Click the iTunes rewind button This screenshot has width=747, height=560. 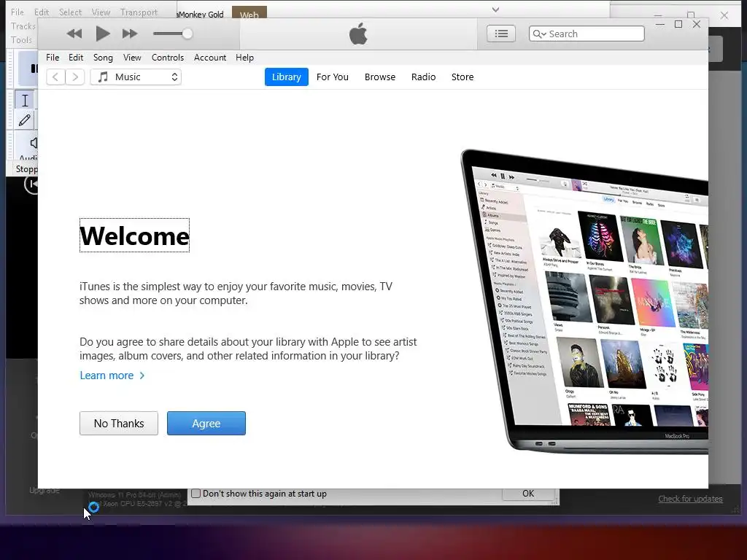tap(74, 34)
